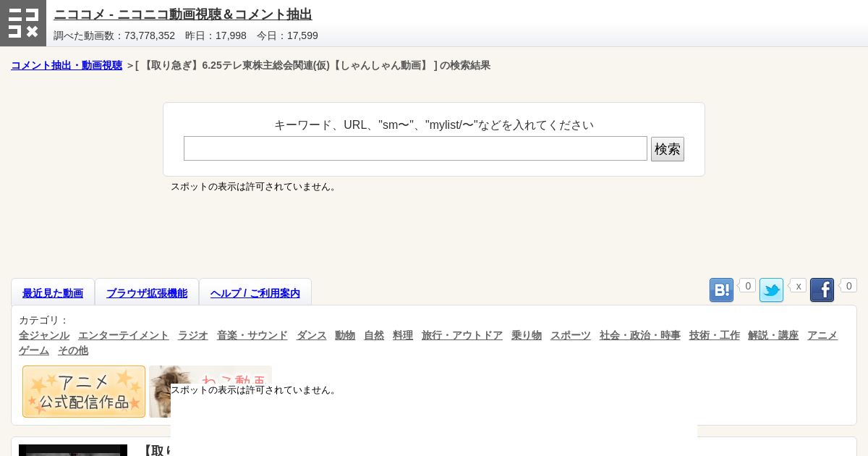Click the カテゴリ: label
This screenshot has width=868, height=456.
point(43,320)
